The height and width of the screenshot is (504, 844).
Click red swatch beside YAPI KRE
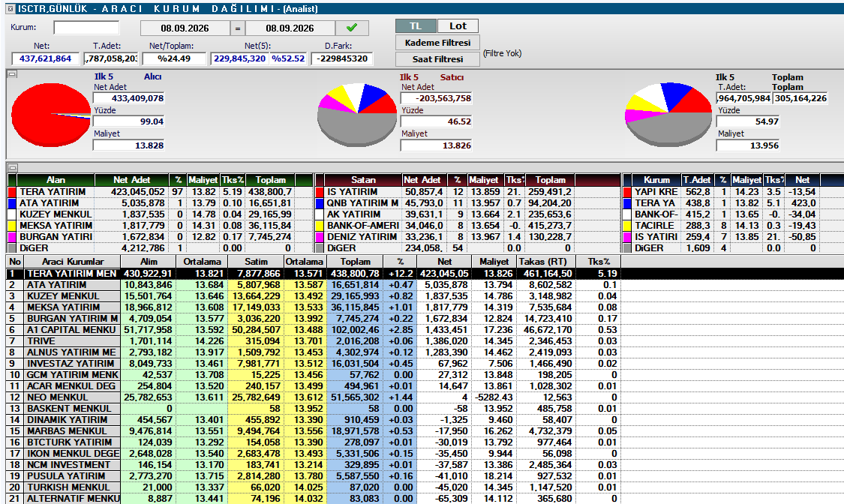pos(627,191)
